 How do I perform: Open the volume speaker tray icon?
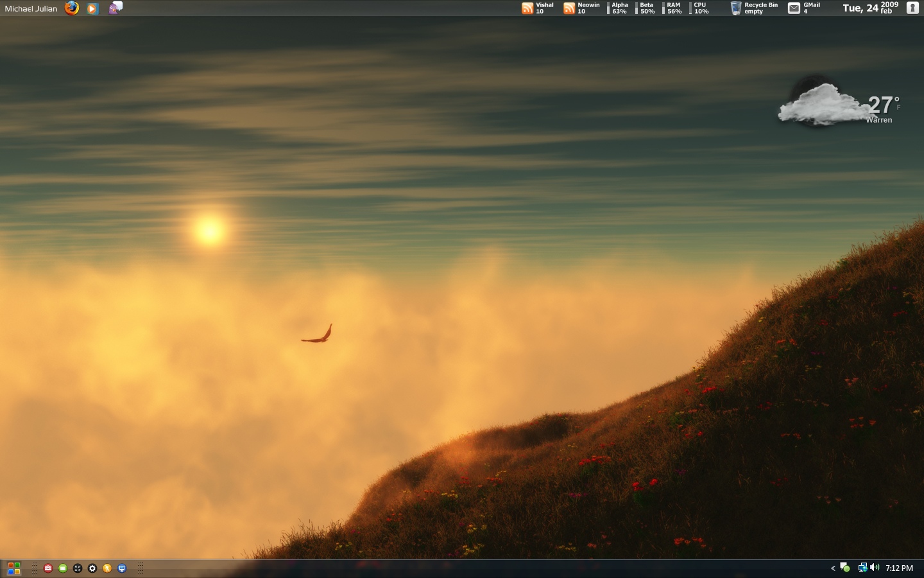coord(875,568)
